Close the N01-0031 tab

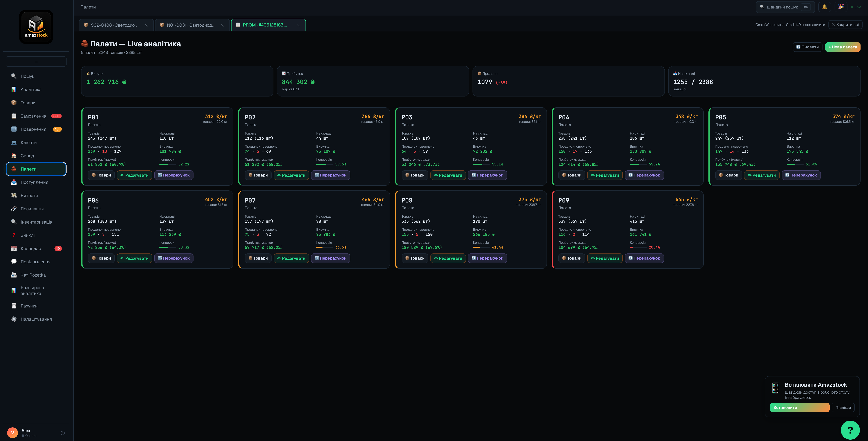click(x=222, y=25)
